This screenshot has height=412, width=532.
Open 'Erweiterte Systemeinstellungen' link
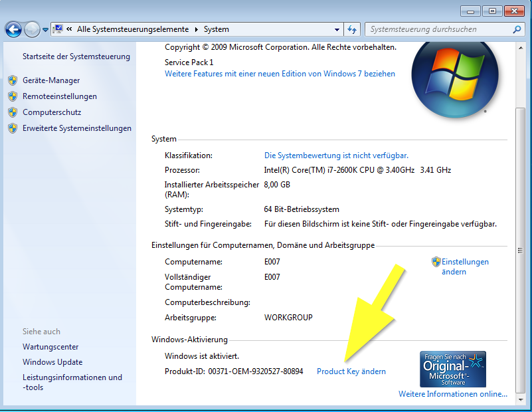[77, 128]
